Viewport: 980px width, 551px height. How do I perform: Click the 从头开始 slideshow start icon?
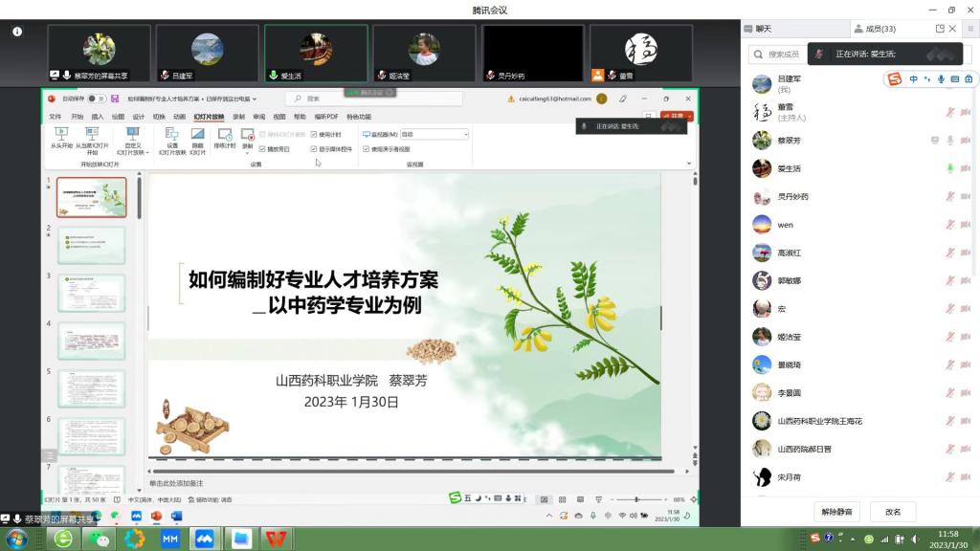click(61, 135)
